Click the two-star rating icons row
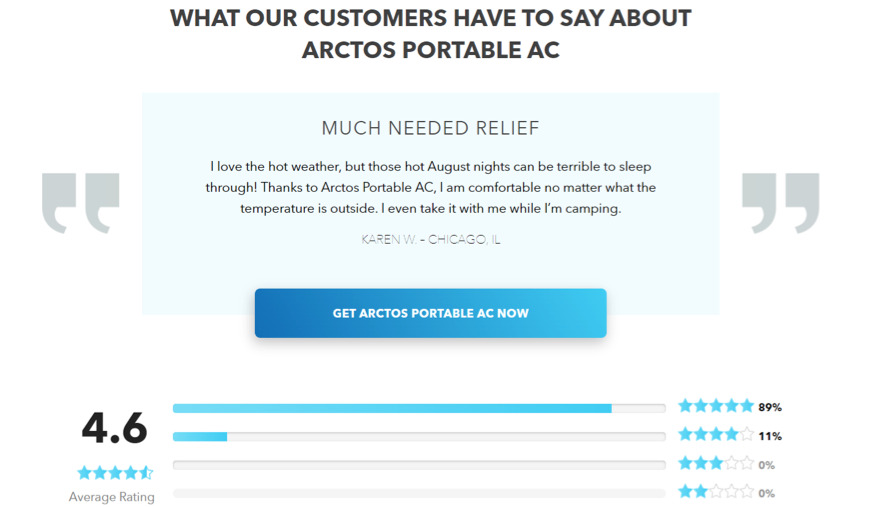This screenshot has height=507, width=885. [715, 492]
